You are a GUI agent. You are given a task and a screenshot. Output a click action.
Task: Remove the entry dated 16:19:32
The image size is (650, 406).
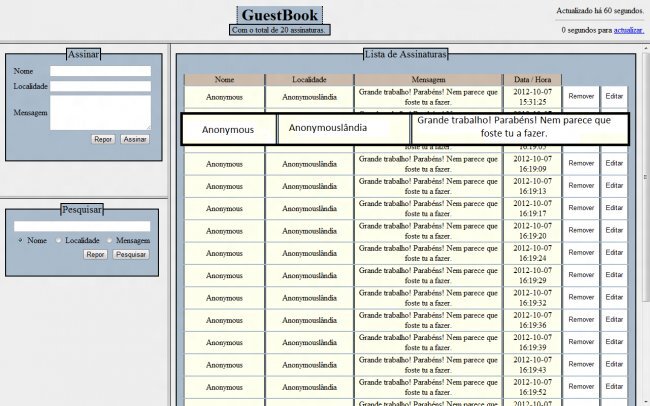581,297
